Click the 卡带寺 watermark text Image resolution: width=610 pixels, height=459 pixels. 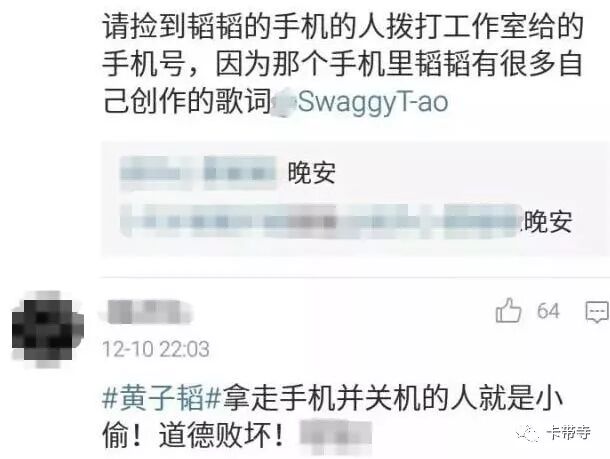click(568, 433)
